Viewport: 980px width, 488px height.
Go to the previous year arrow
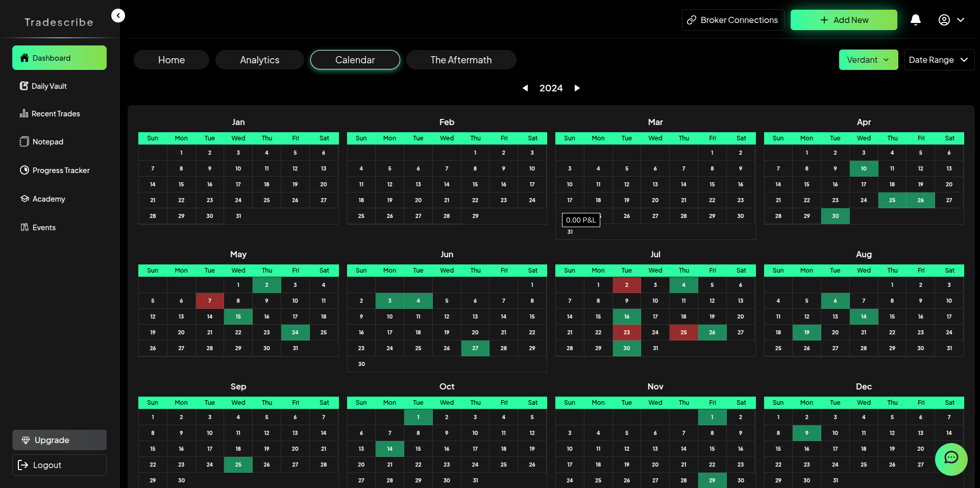[x=525, y=88]
